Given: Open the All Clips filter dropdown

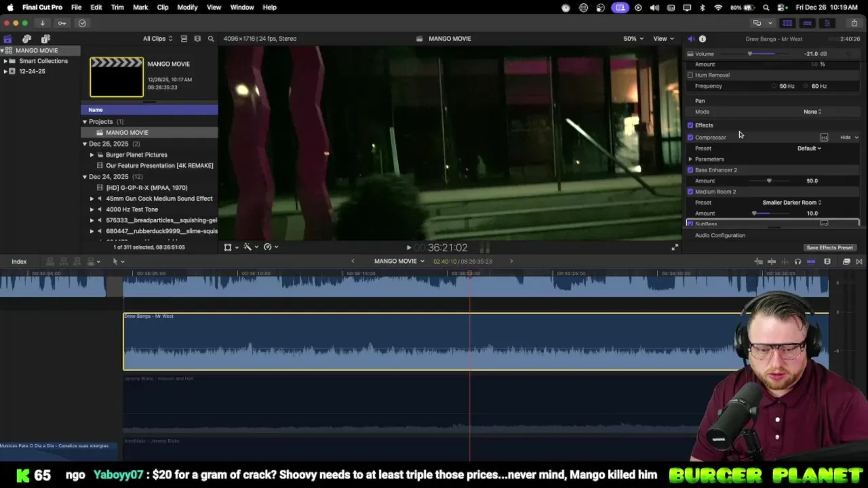Looking at the screenshot, I should [157, 39].
